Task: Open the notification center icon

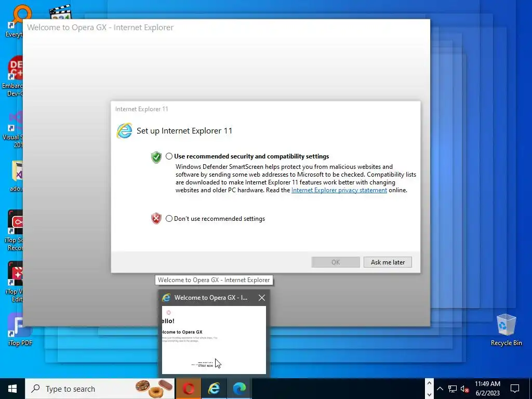Action: pos(515,389)
